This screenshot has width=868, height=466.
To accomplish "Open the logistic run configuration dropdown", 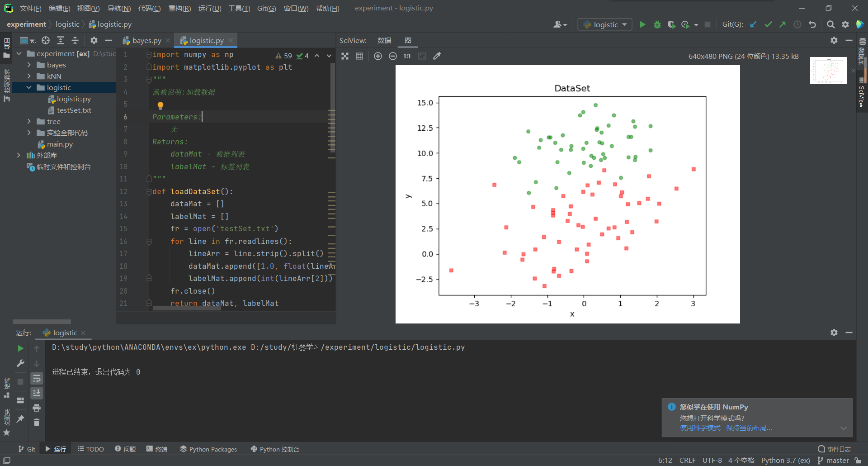I will (605, 24).
